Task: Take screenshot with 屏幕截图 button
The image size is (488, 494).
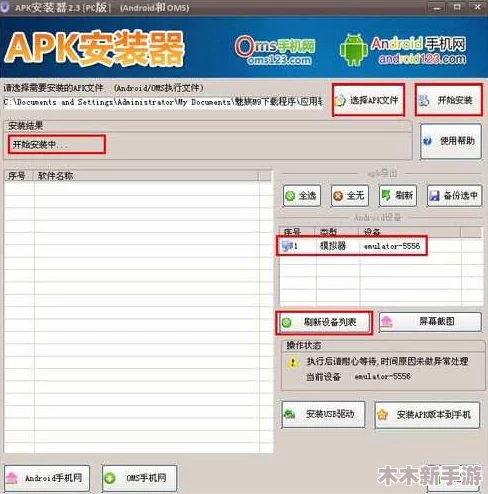Action: 430,322
